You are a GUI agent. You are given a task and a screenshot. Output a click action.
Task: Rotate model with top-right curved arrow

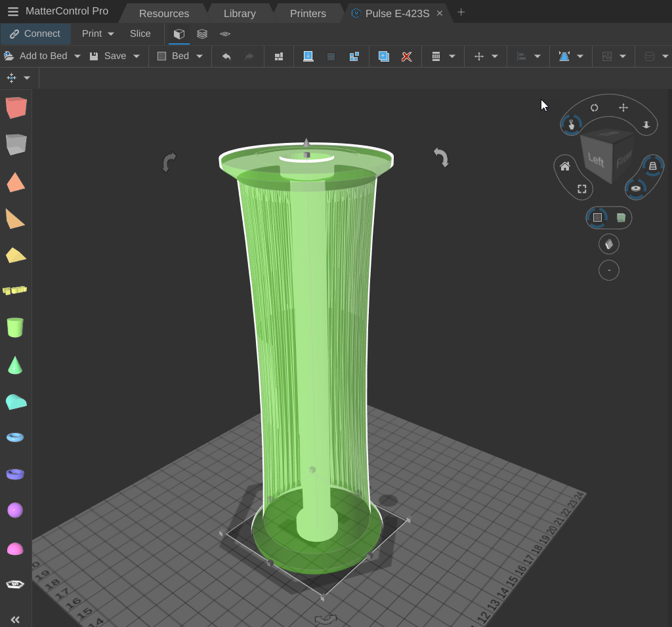tap(441, 157)
